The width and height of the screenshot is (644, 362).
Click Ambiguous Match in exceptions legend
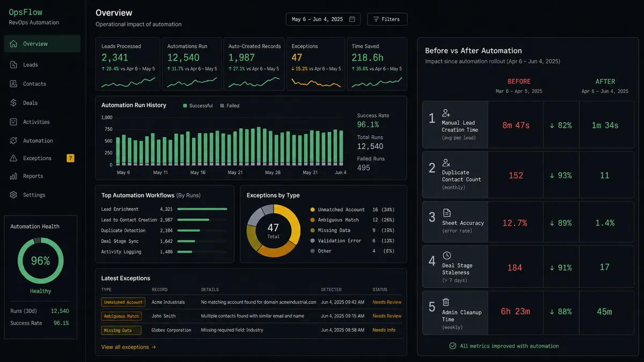[x=338, y=220]
